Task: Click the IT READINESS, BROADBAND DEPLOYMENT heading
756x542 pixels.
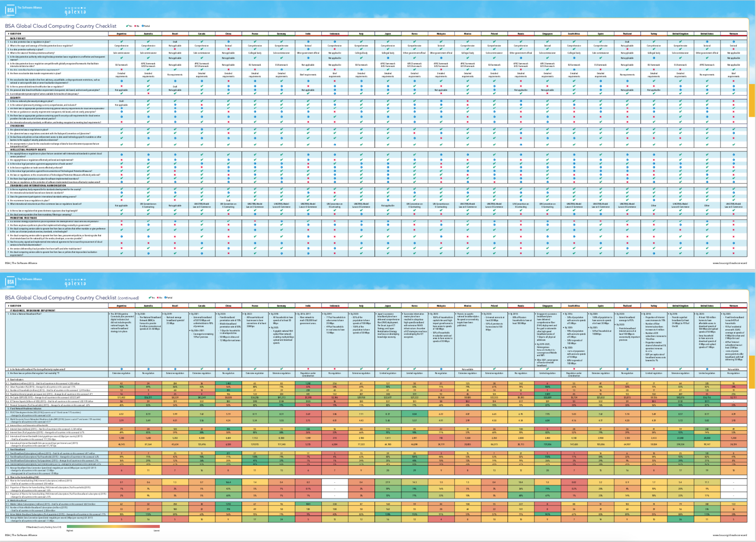Action: coord(32,310)
